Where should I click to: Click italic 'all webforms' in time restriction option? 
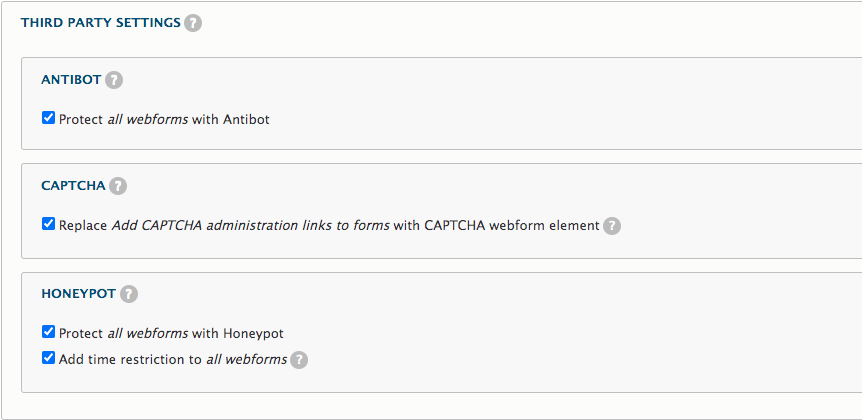click(x=246, y=359)
